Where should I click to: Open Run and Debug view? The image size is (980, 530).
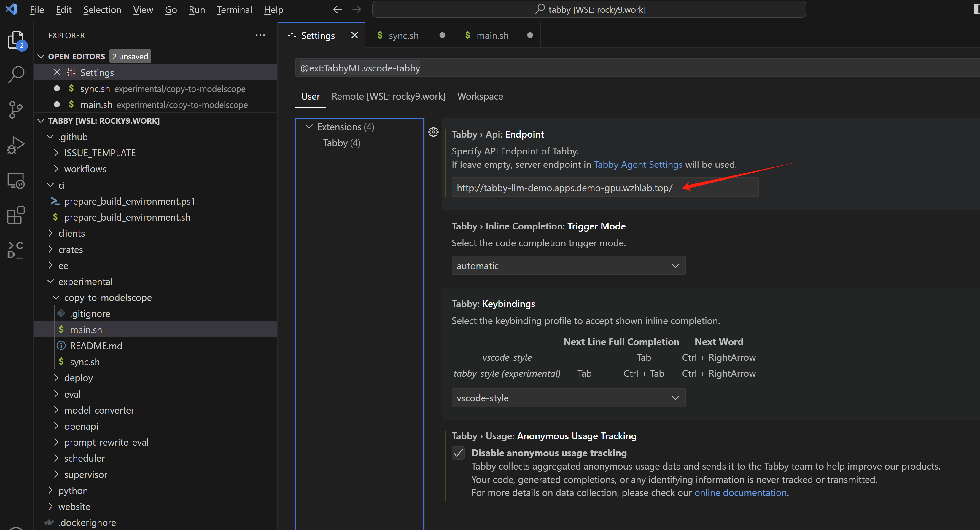click(16, 145)
